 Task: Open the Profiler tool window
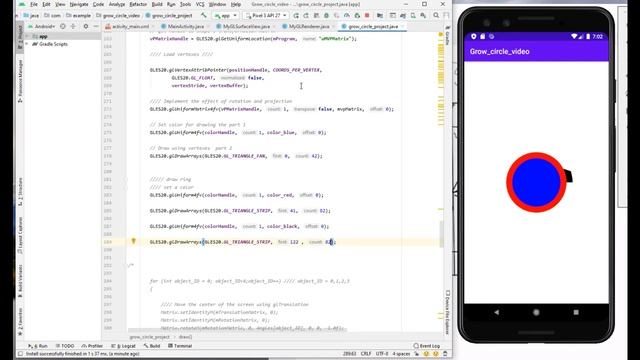click(x=92, y=346)
